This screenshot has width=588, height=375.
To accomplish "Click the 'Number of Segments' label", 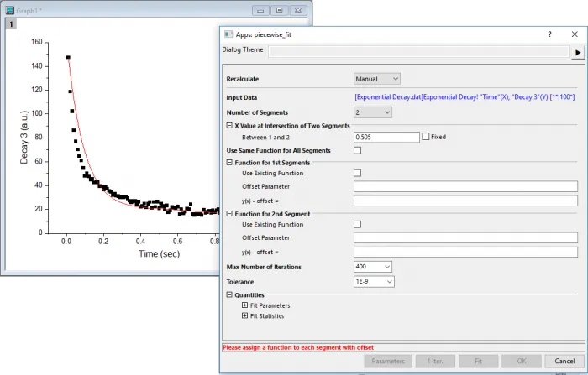I will coord(257,112).
